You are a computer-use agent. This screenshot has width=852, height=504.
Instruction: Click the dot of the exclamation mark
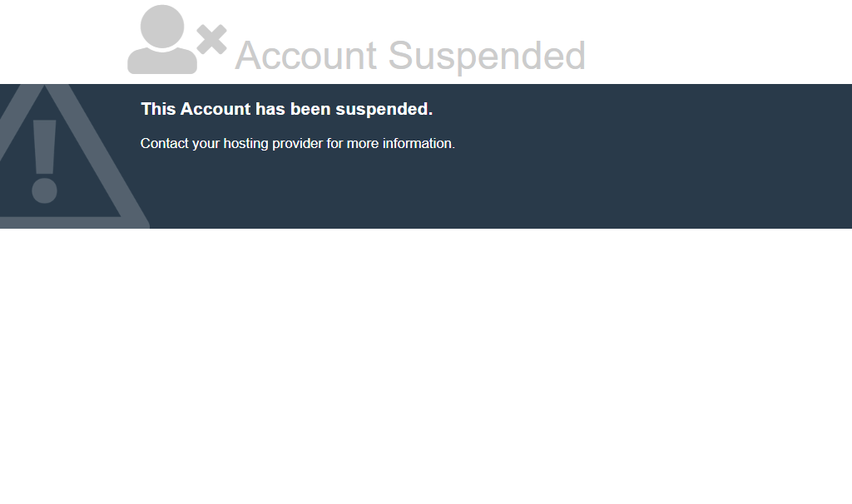(44, 190)
